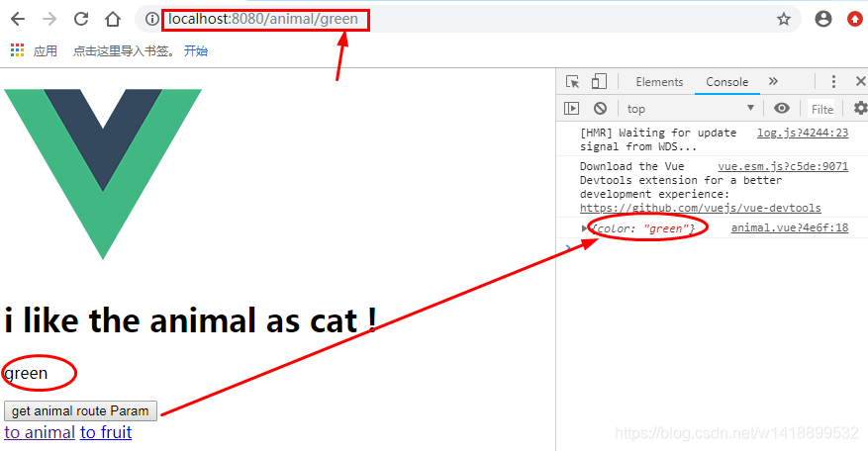Open console settings gear
The image size is (868, 451).
(x=860, y=109)
